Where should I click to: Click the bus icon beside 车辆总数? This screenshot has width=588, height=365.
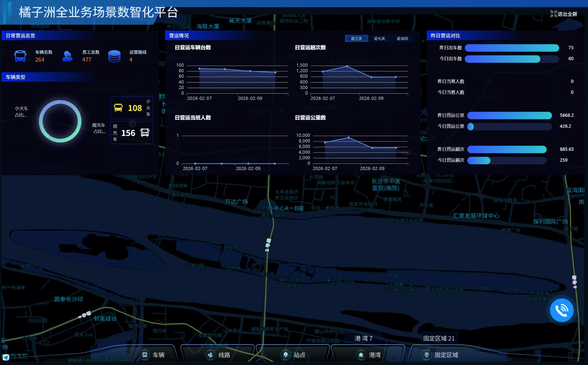20,56
